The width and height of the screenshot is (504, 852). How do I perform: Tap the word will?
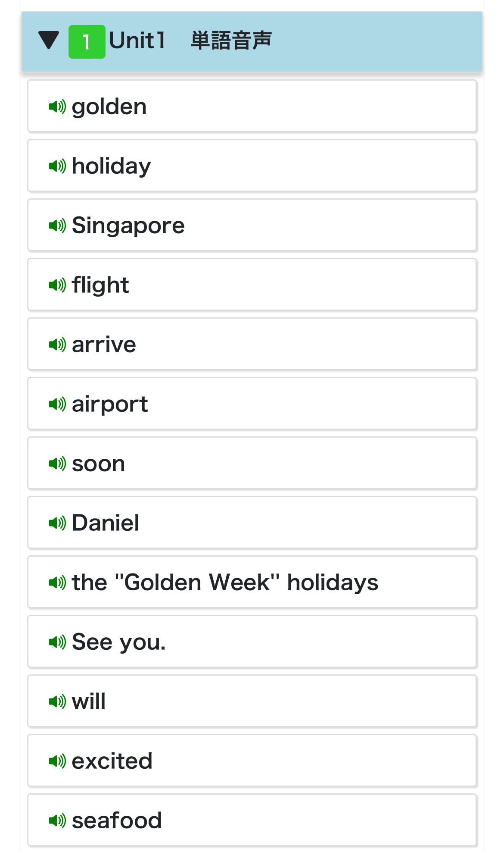click(89, 701)
